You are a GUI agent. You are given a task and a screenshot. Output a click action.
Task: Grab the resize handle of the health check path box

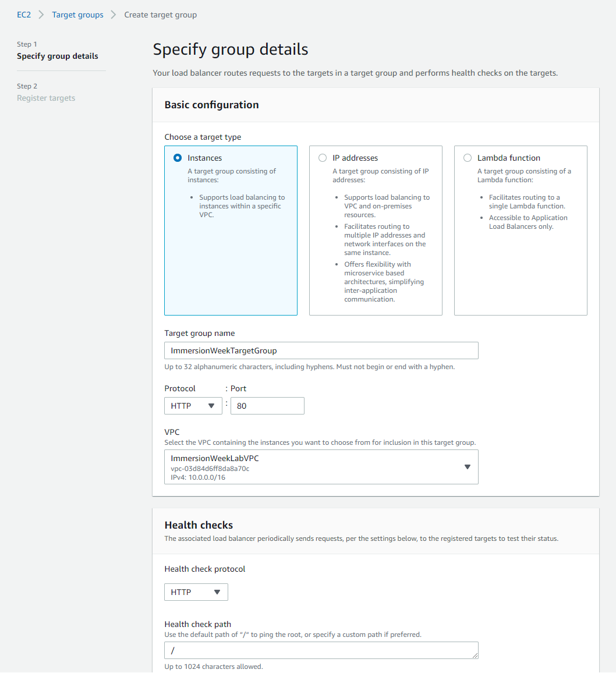[x=475, y=656]
